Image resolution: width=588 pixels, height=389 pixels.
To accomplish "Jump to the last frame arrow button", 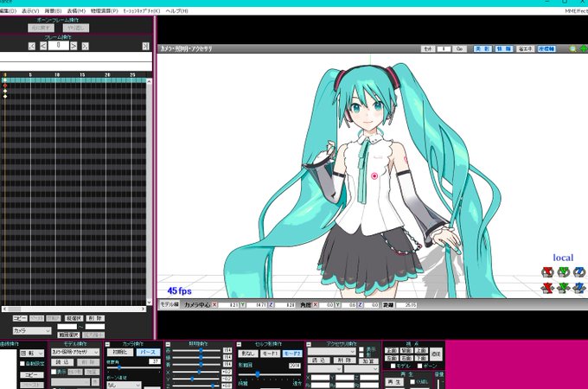I will [x=146, y=46].
